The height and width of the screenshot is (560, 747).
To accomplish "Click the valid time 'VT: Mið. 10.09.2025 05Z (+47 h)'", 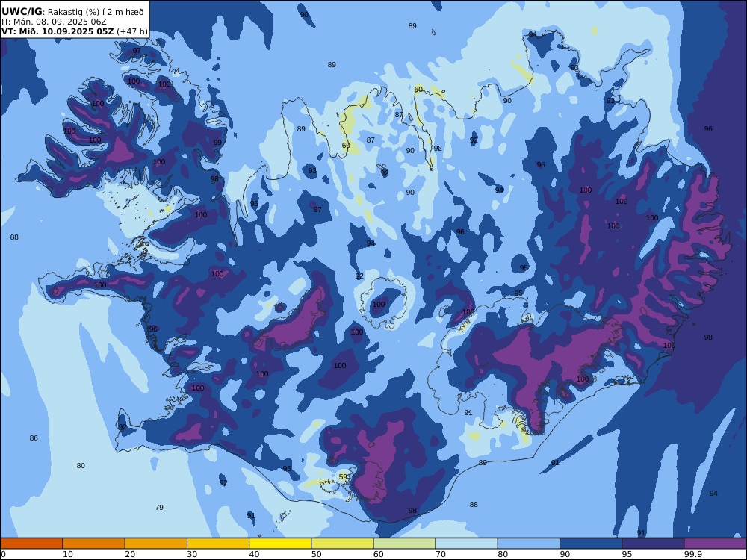I will point(74,31).
